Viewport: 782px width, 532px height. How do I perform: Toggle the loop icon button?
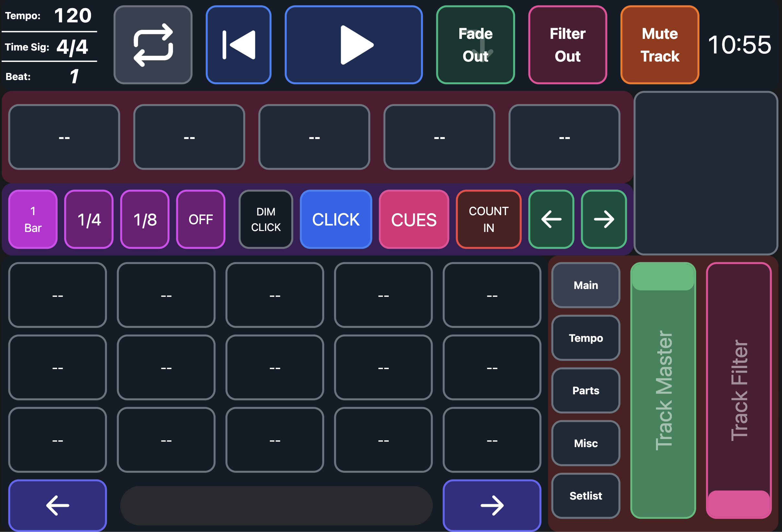[x=153, y=45]
